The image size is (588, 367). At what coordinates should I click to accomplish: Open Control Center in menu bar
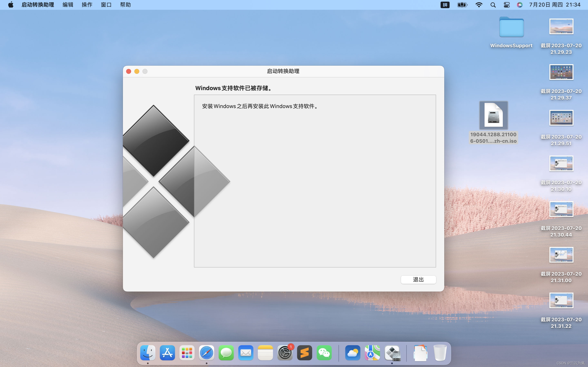[507, 5]
